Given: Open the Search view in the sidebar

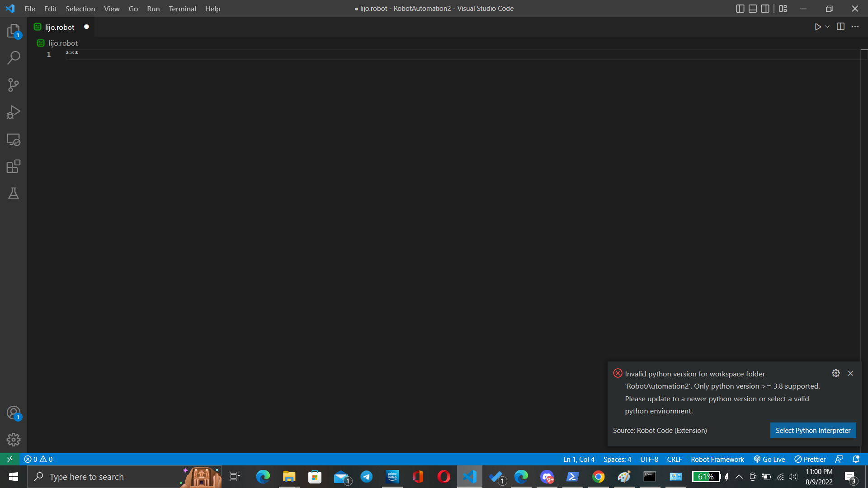Looking at the screenshot, I should (x=14, y=57).
